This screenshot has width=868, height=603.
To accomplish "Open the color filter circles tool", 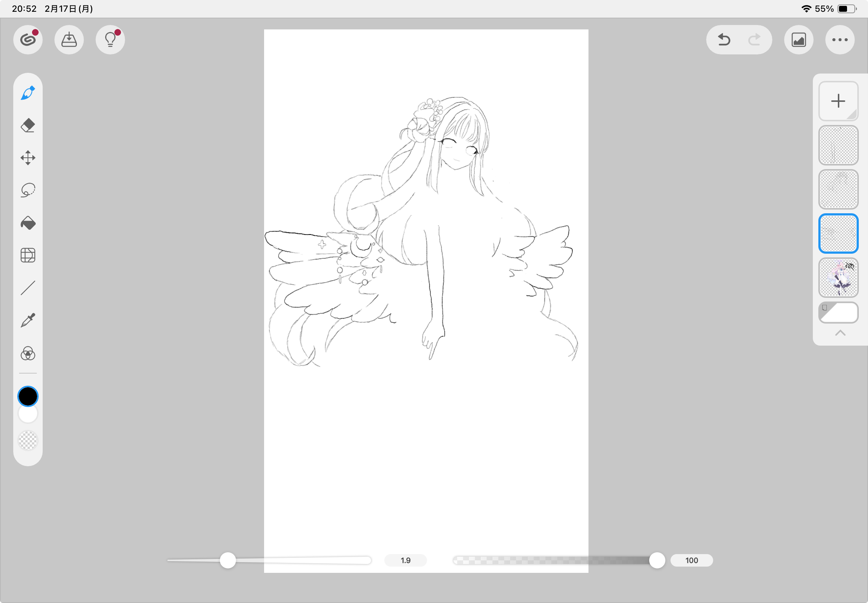I will click(28, 354).
